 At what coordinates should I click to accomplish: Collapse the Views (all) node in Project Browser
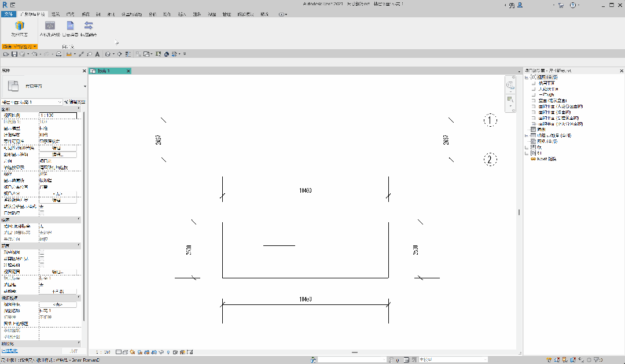coord(527,78)
